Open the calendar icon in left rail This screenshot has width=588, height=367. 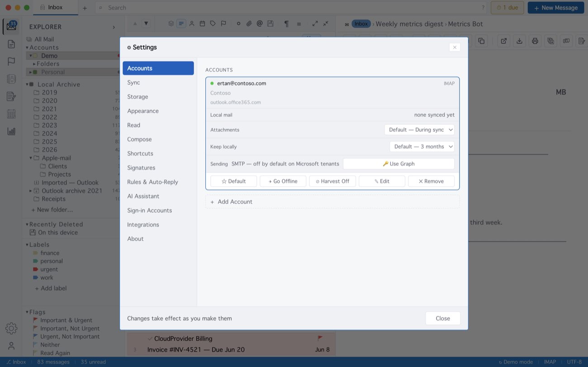(11, 114)
